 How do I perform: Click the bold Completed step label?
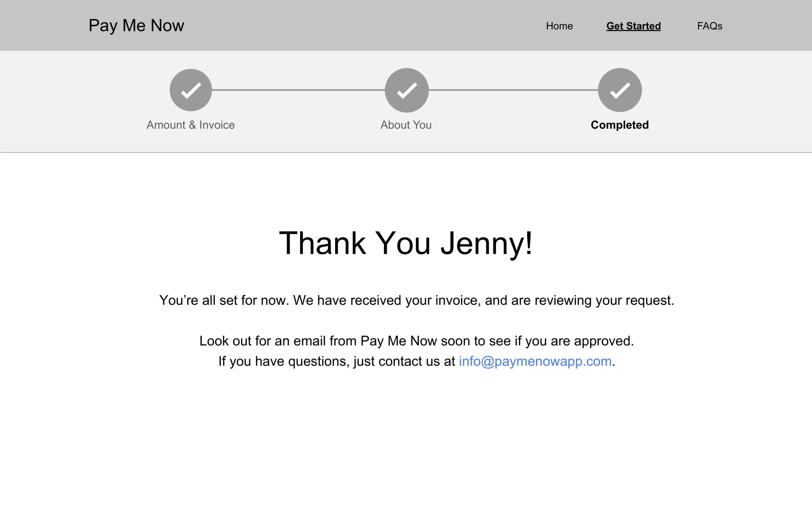[x=620, y=125]
